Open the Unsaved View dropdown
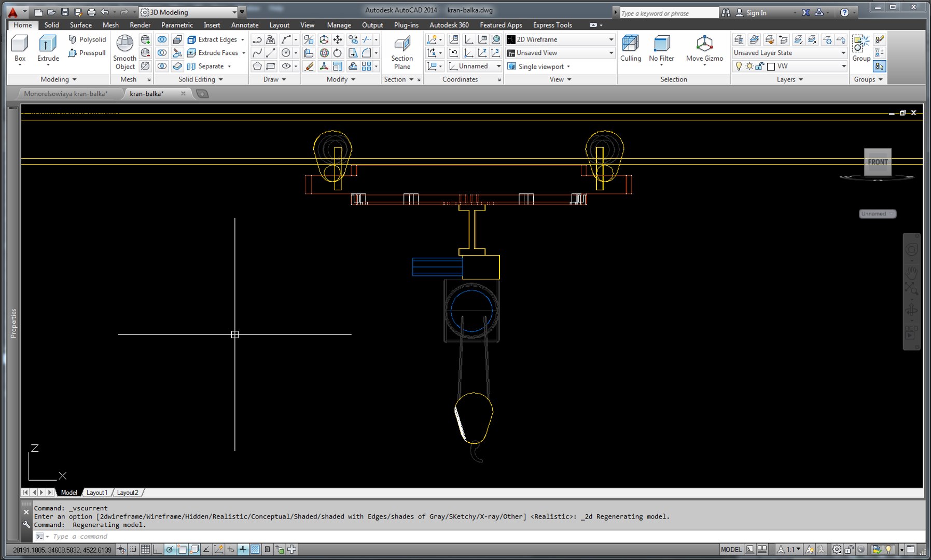The width and height of the screenshot is (931, 560). click(560, 53)
